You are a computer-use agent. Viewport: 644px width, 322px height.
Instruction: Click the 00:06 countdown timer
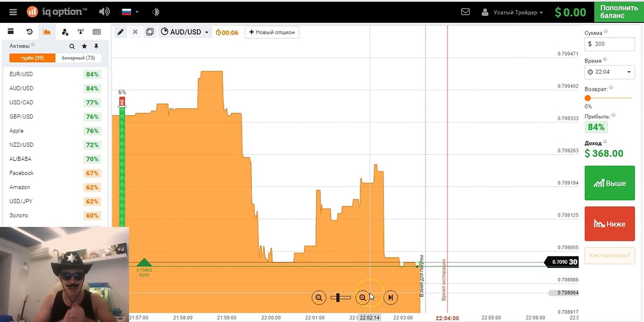click(x=227, y=32)
